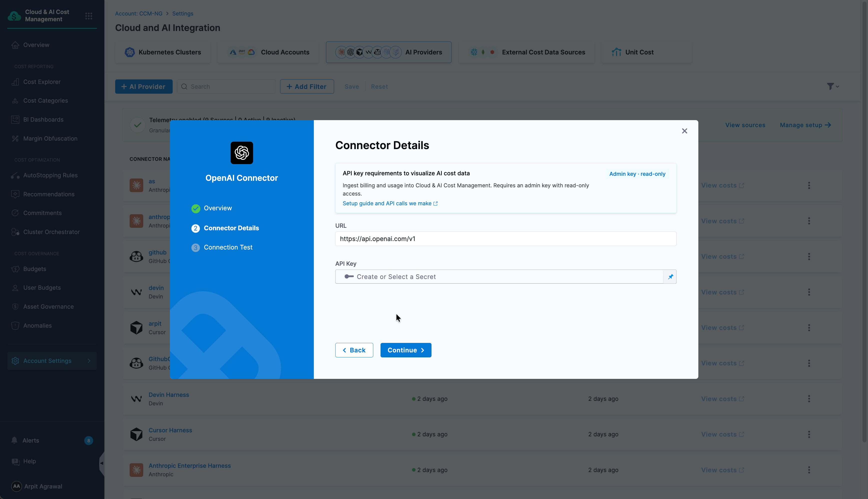The image size is (868, 499).
Task: Follow the Account: CCM-NG breadcrumb
Action: pyautogui.click(x=138, y=14)
